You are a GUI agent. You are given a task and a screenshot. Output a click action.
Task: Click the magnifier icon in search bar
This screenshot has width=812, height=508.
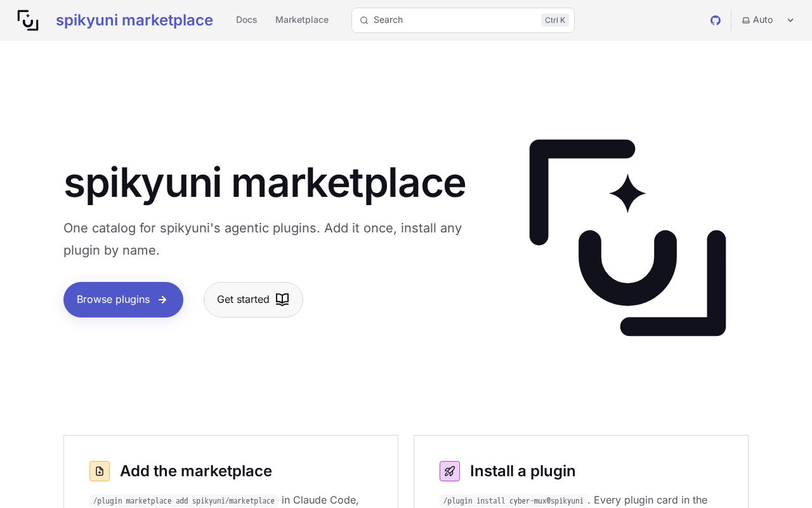(x=364, y=20)
